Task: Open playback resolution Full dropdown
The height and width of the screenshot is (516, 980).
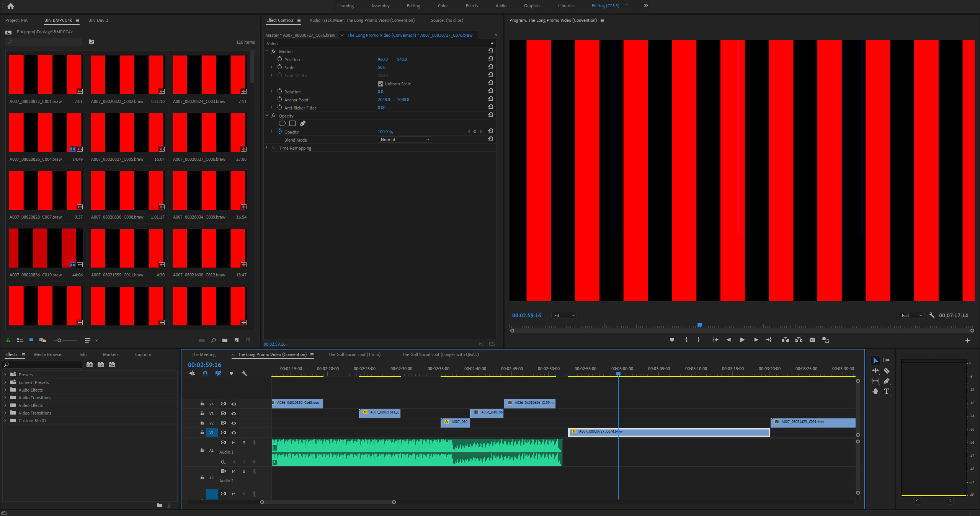Action: [x=912, y=315]
